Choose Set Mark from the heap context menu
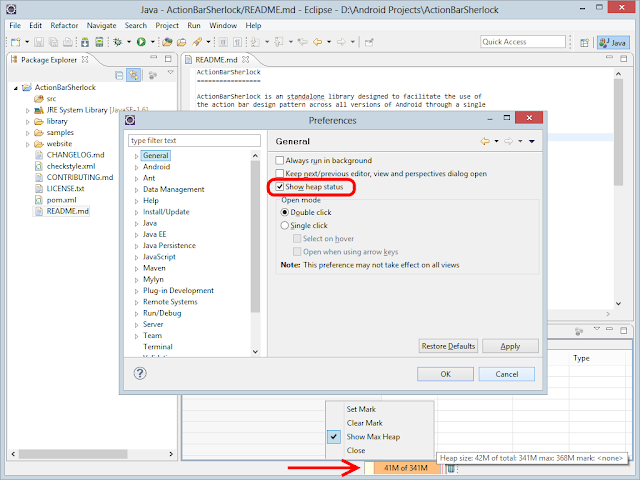This screenshot has width=640, height=480. tap(361, 409)
